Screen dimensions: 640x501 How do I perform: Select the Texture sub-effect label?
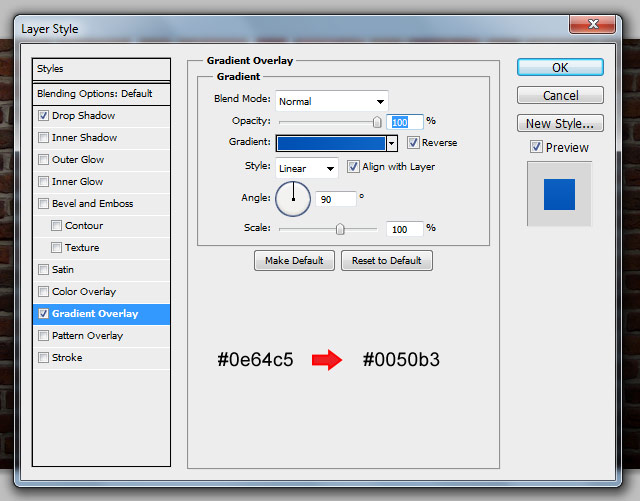82,247
